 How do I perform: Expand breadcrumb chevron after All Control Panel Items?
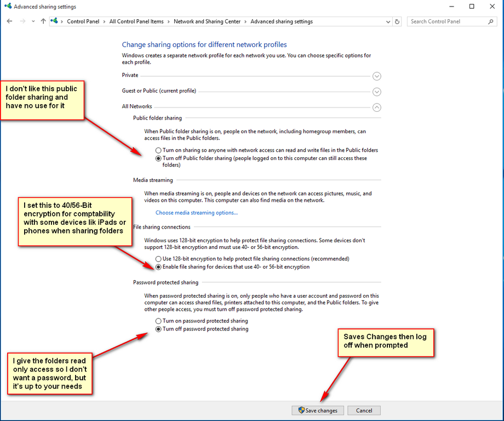point(168,21)
